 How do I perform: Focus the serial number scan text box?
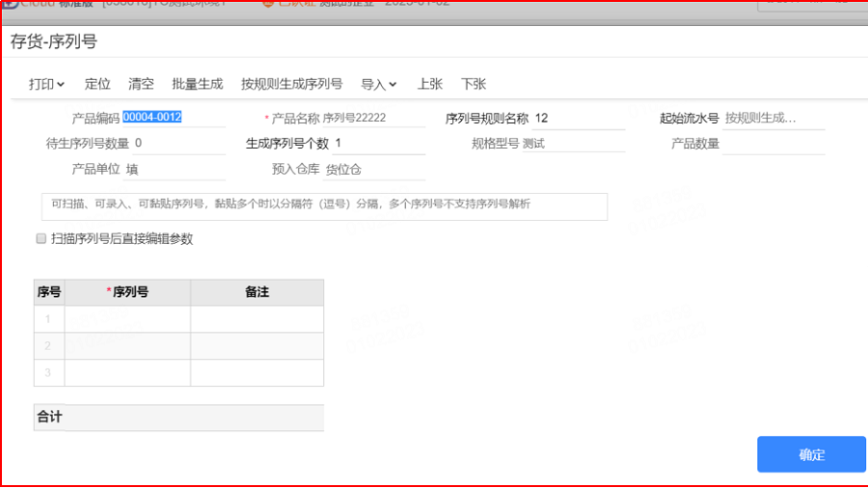click(324, 206)
